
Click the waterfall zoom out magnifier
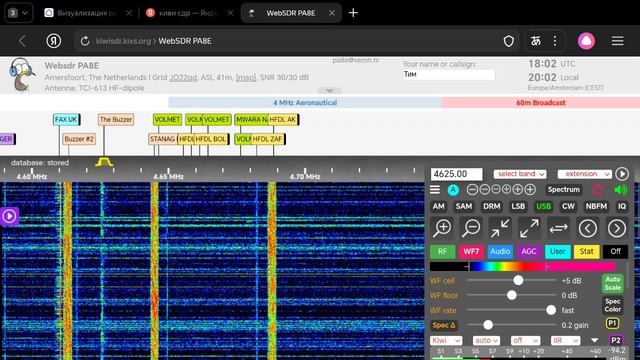(471, 228)
